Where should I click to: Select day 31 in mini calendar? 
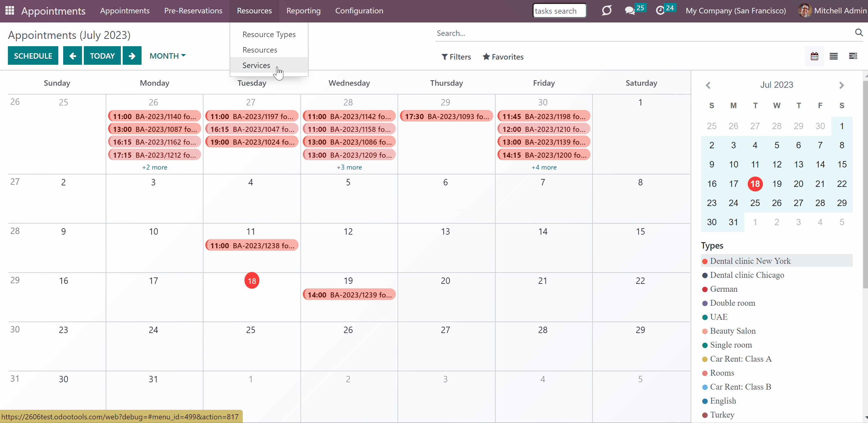733,222
